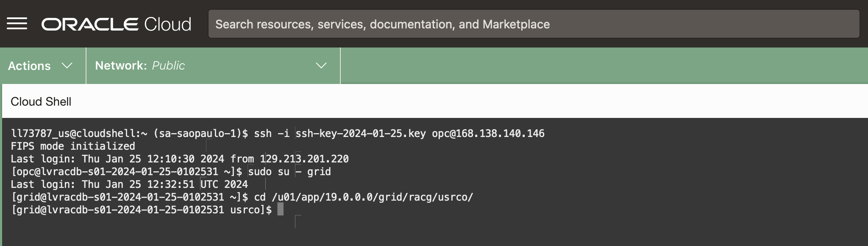Open the hamburger navigation menu
868x246 pixels.
[x=17, y=24]
